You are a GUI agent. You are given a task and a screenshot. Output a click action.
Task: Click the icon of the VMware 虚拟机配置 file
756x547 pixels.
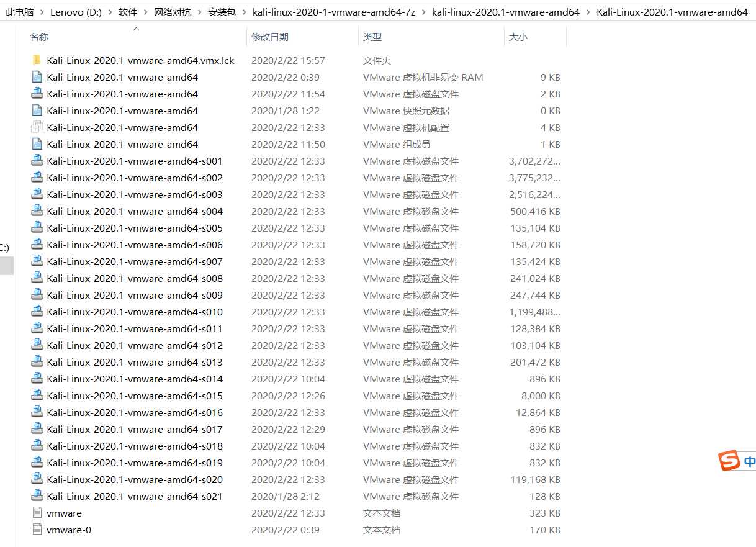pos(37,127)
